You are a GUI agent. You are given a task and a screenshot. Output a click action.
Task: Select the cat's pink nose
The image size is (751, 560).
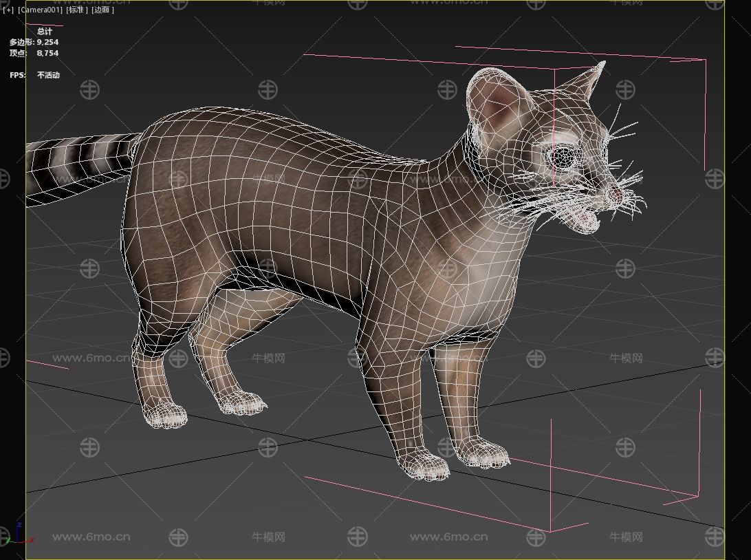point(616,195)
